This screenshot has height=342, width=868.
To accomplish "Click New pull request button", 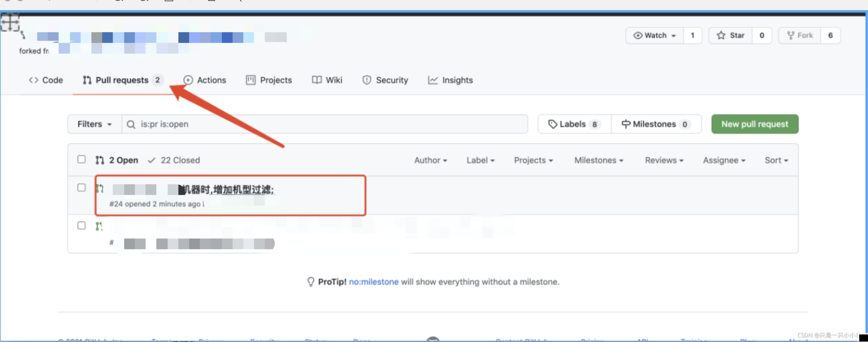I will [x=755, y=124].
